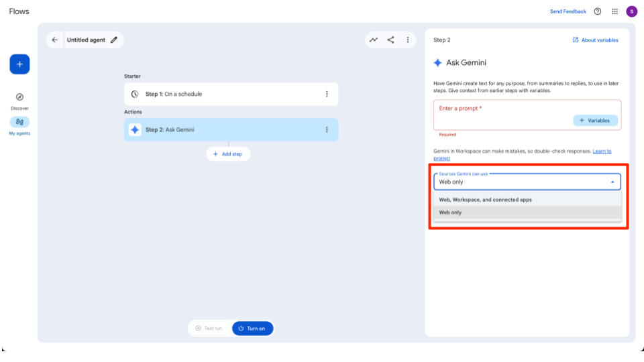The image size is (644, 362).
Task: Open the help question mark icon
Action: click(x=598, y=11)
